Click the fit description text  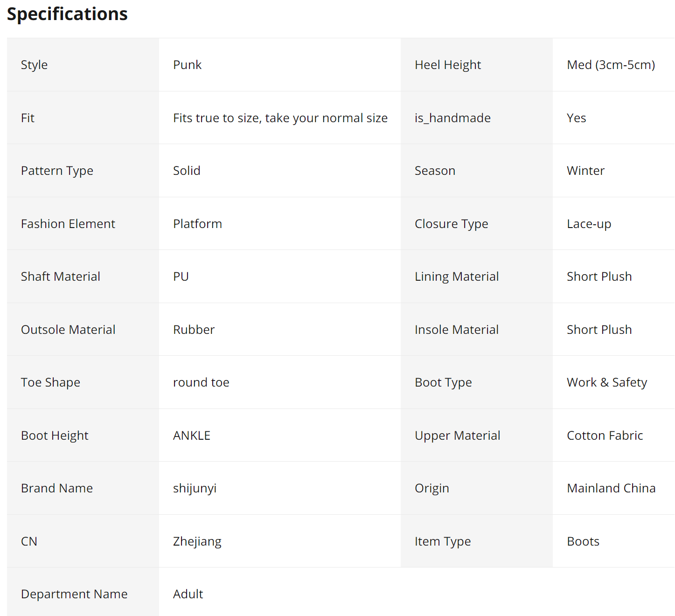pyautogui.click(x=280, y=118)
